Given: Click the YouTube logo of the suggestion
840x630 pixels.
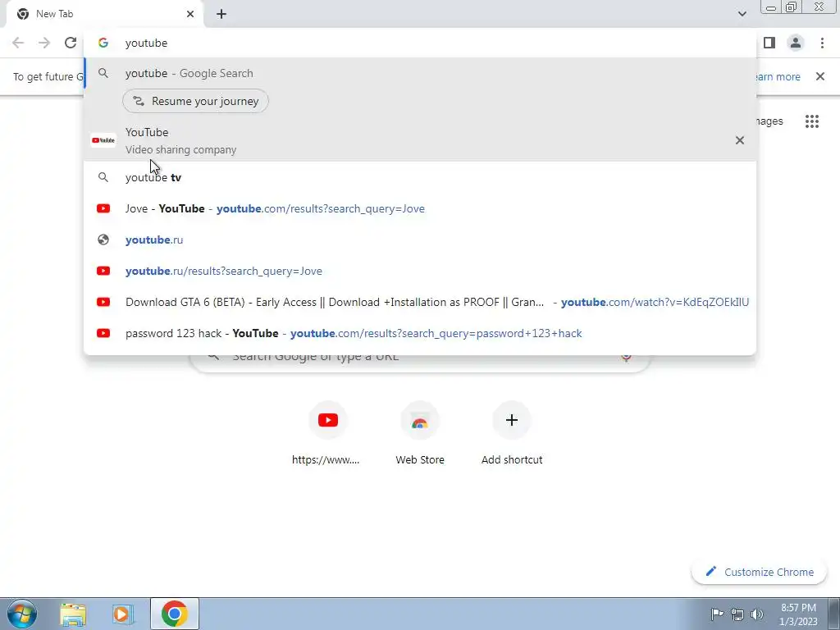Looking at the screenshot, I should [103, 140].
